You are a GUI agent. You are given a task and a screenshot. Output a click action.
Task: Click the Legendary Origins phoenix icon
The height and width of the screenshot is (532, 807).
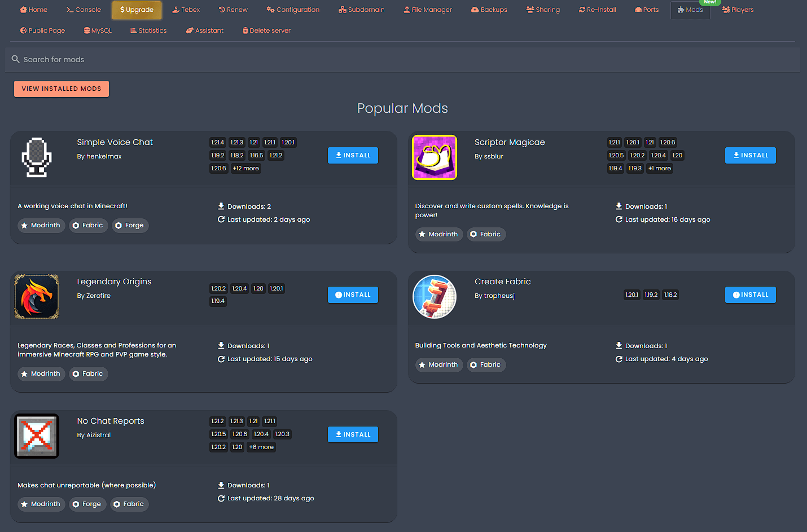point(37,297)
